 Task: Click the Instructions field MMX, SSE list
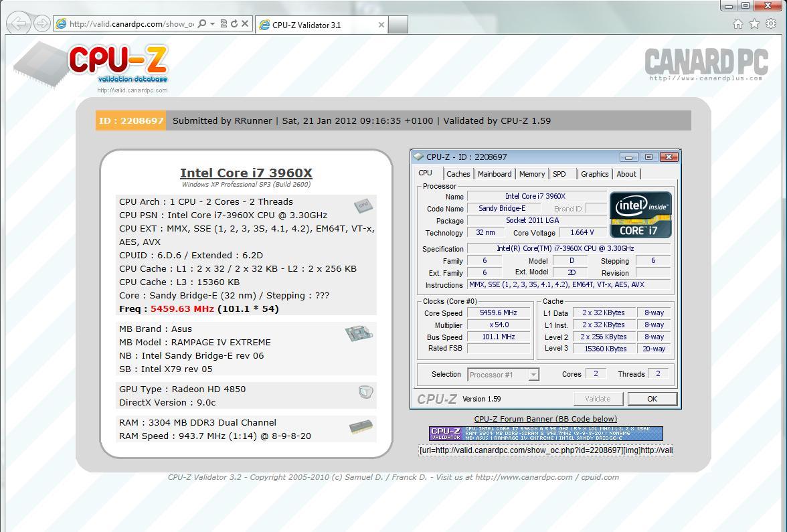569,284
